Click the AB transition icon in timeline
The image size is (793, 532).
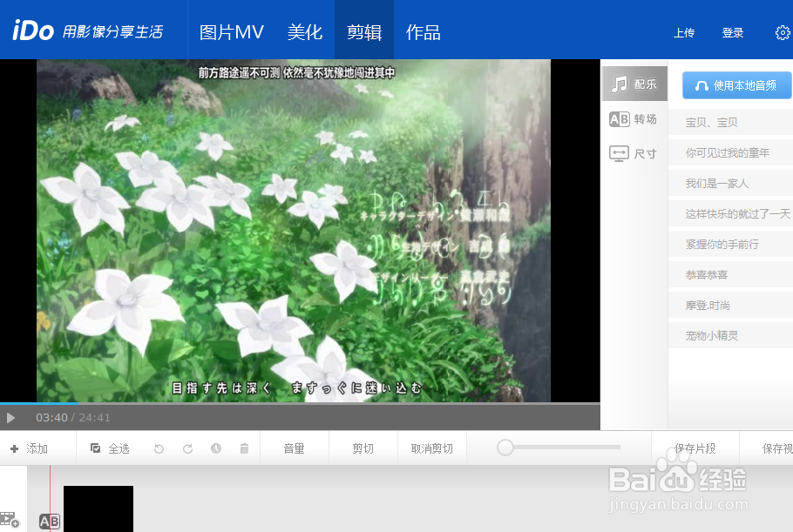(x=50, y=522)
